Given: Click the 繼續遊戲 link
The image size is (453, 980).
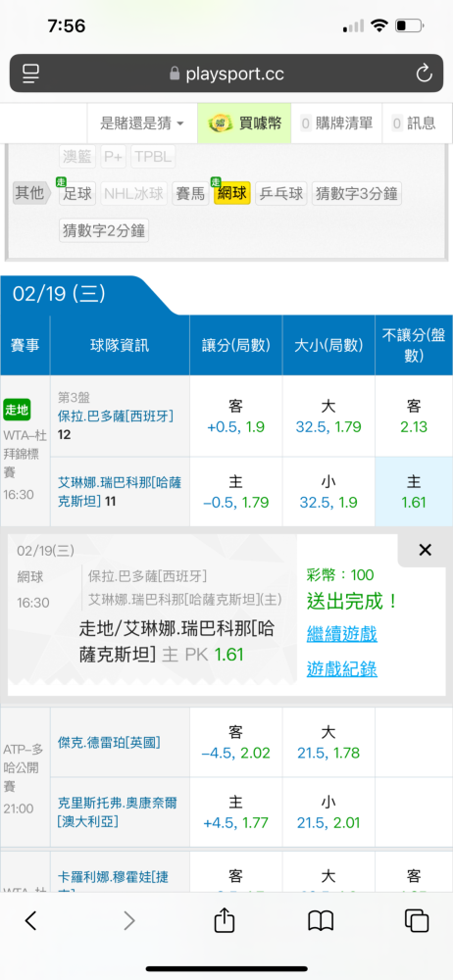Looking at the screenshot, I should pyautogui.click(x=341, y=634).
